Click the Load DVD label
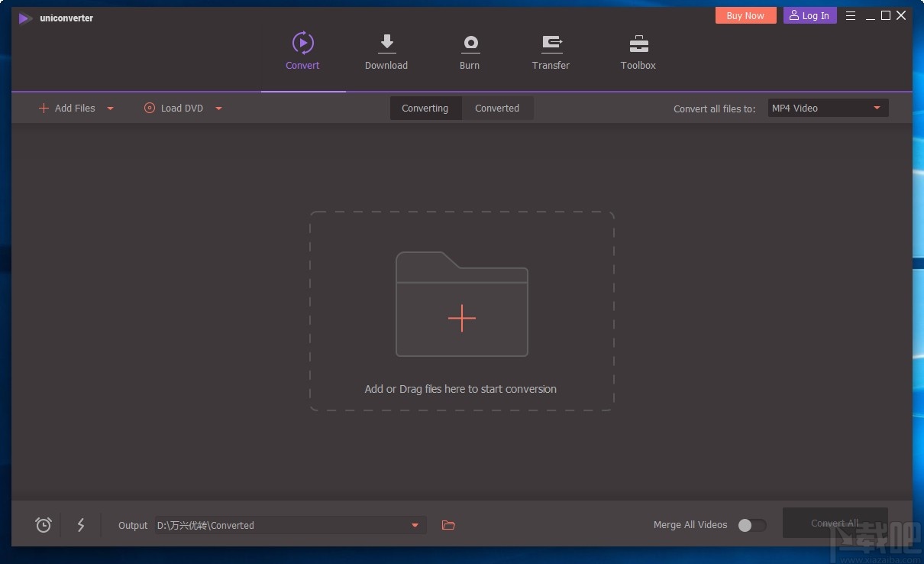924x564 pixels. coord(182,109)
